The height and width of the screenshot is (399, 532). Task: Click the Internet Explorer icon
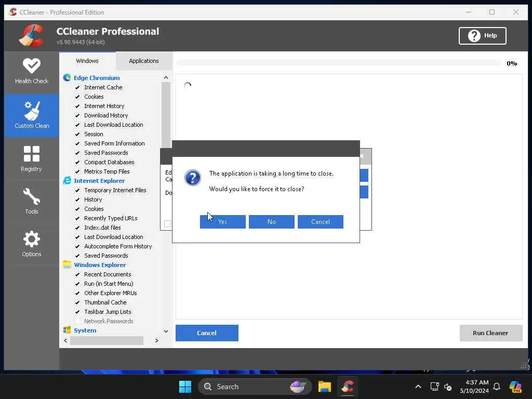click(x=67, y=180)
